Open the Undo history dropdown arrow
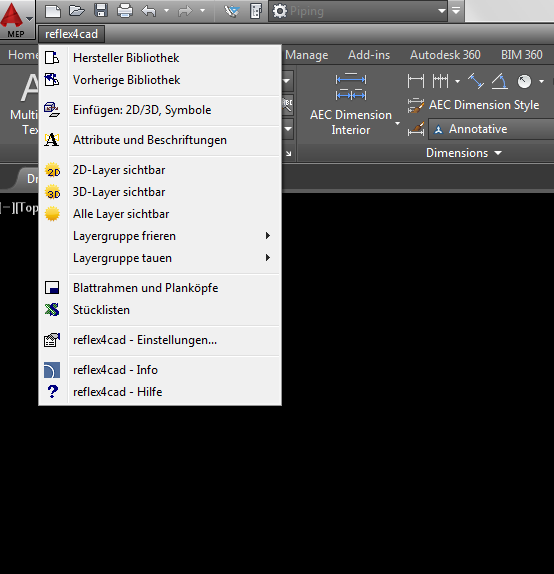 tap(166, 11)
